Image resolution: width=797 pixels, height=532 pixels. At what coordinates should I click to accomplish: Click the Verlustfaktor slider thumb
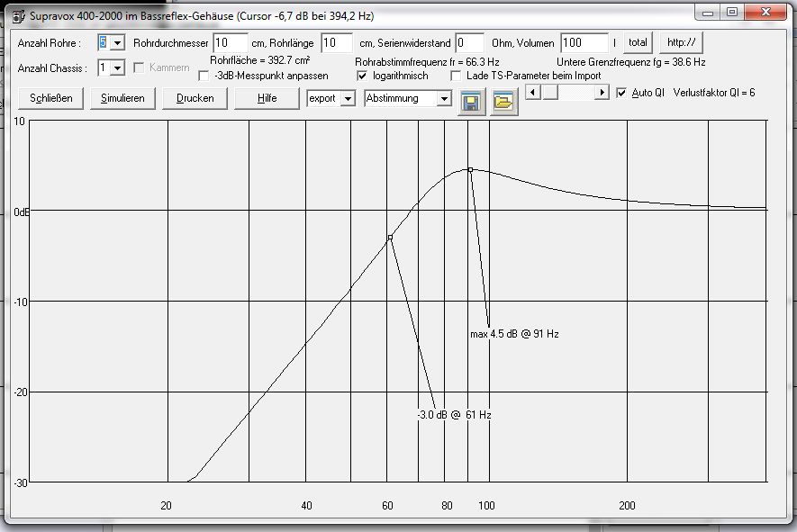tap(550, 93)
